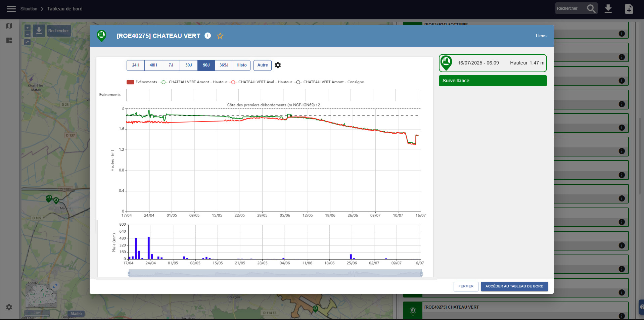
Task: Click ACCÉDER AU TABLEAU DE BORD button
Action: 514,286
